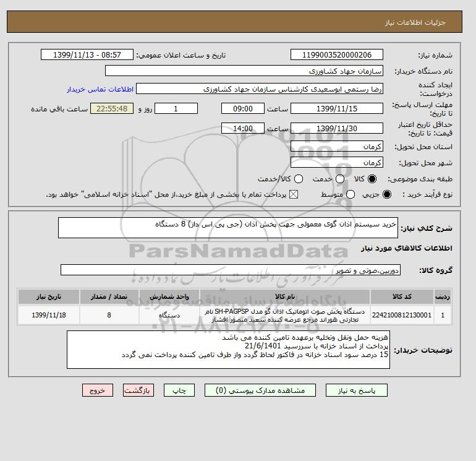Click product code 2242100812130001 cell
The image size is (476, 461).
click(x=402, y=315)
